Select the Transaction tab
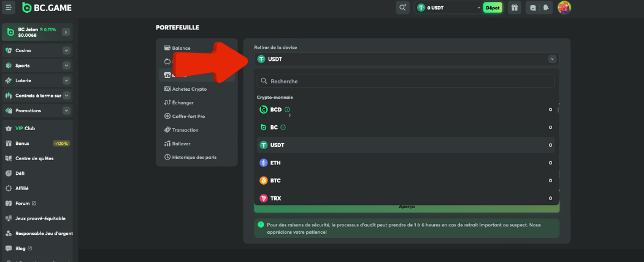Viewport: 644px width, 262px height. point(197,129)
